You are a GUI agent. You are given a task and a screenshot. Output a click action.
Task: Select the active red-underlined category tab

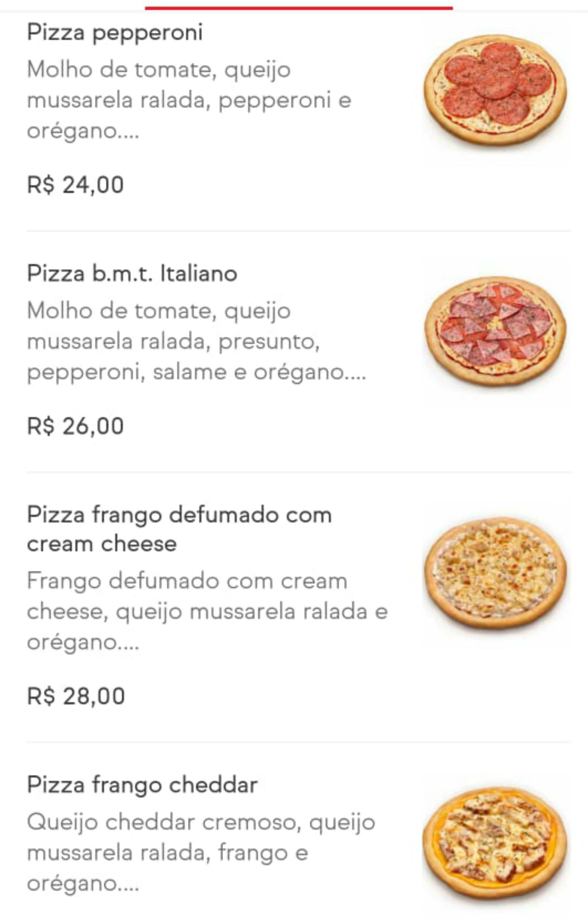point(299,7)
